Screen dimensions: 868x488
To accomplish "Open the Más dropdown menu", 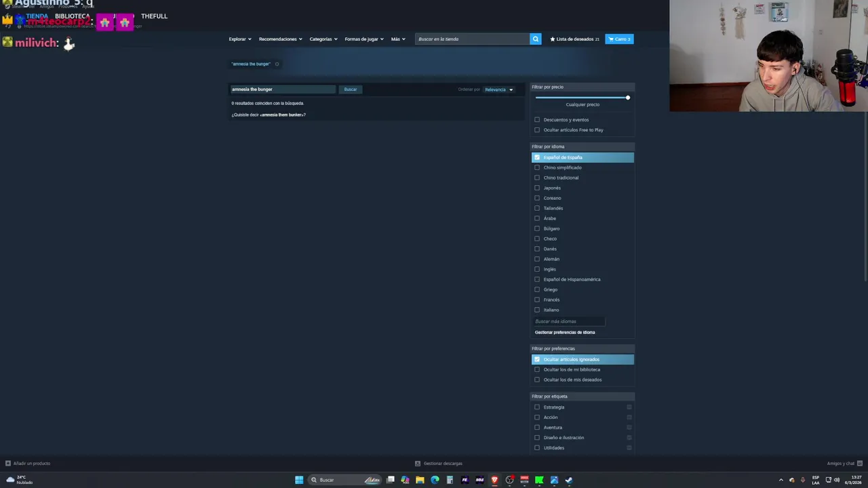I will click(x=398, y=39).
